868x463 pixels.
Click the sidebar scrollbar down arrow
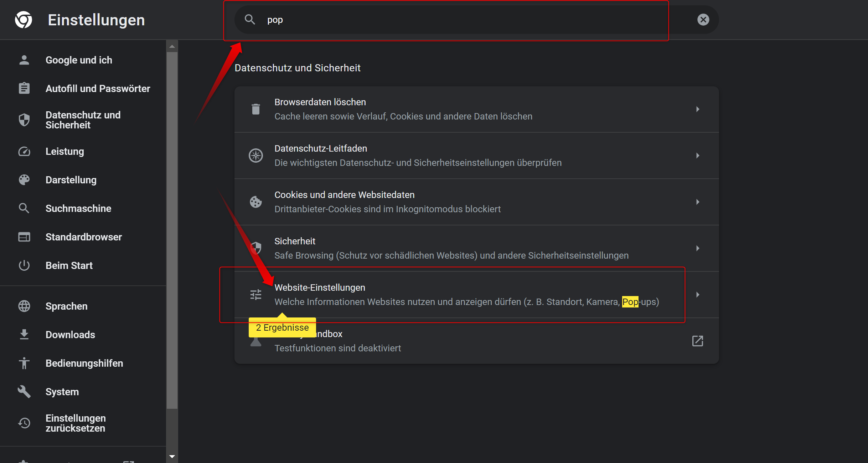[x=172, y=457]
